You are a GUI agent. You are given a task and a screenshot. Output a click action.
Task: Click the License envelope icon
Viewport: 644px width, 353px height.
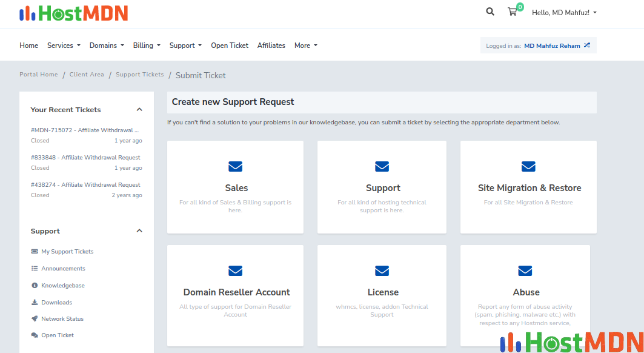click(x=382, y=271)
